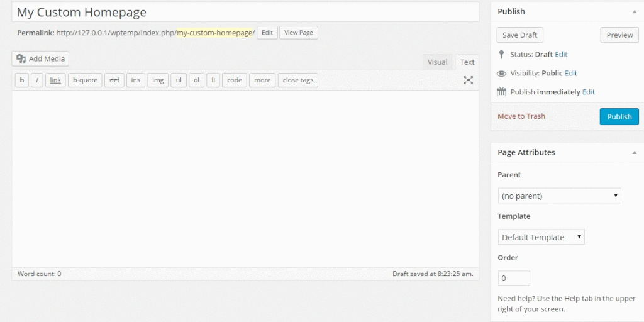Click the close tags button
Viewport: 644px width, 322px height.
[x=298, y=80]
